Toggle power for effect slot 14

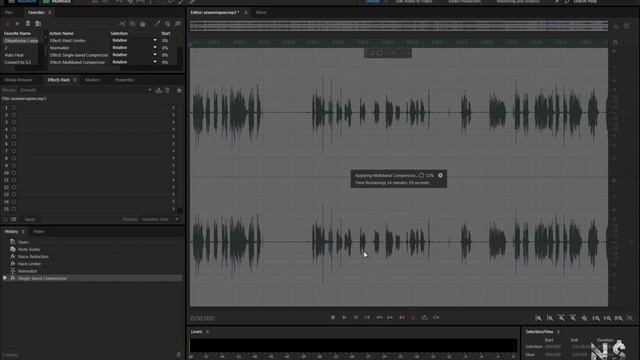coord(13,202)
